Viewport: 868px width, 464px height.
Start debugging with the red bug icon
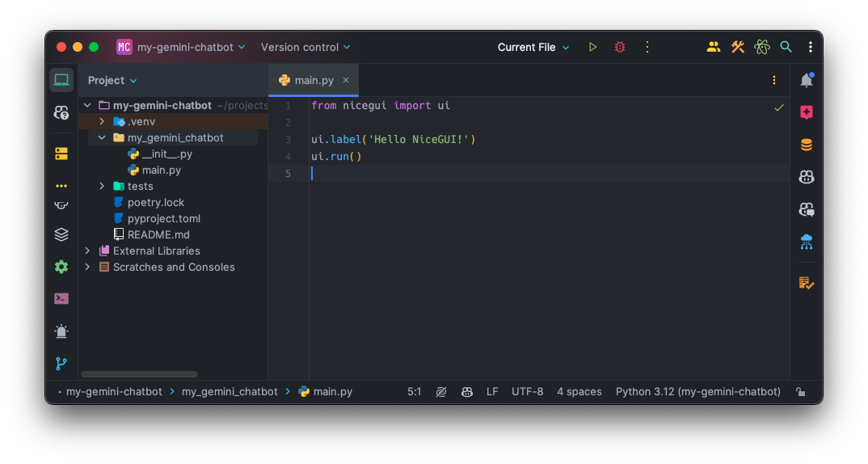(620, 48)
